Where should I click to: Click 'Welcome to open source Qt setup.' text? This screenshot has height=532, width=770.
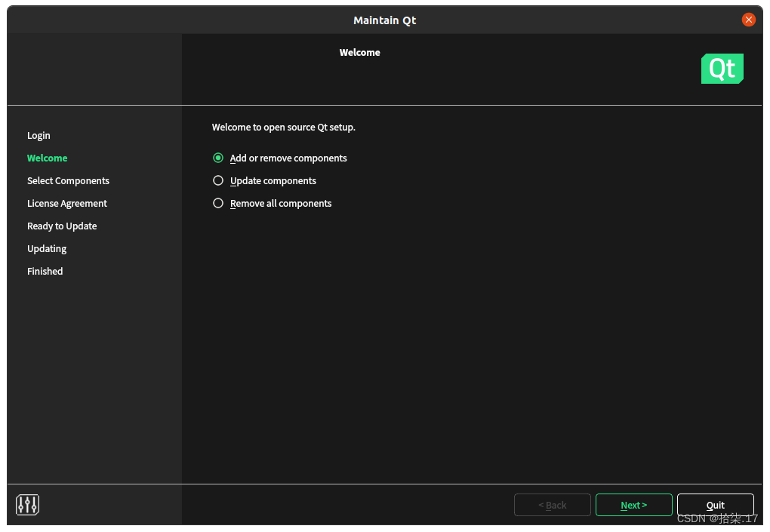(x=283, y=127)
